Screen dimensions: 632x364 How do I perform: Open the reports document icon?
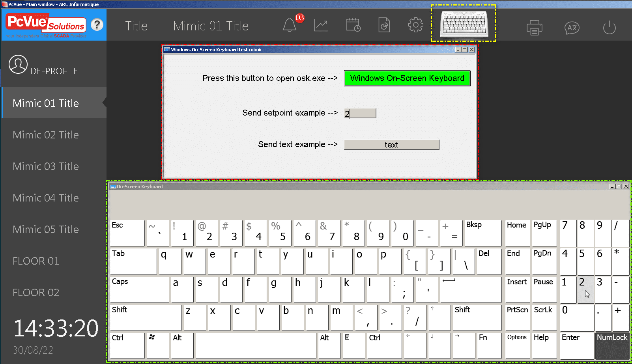384,26
